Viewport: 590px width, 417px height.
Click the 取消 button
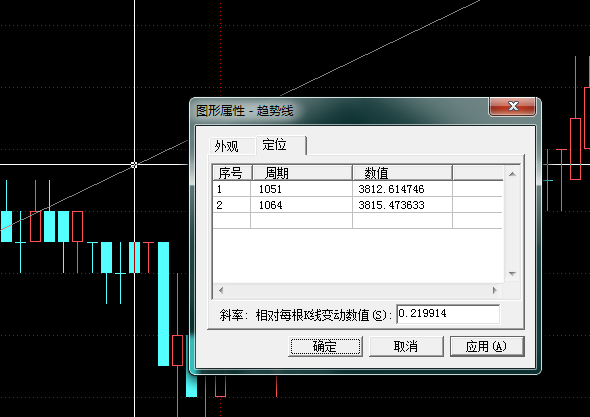click(x=406, y=346)
